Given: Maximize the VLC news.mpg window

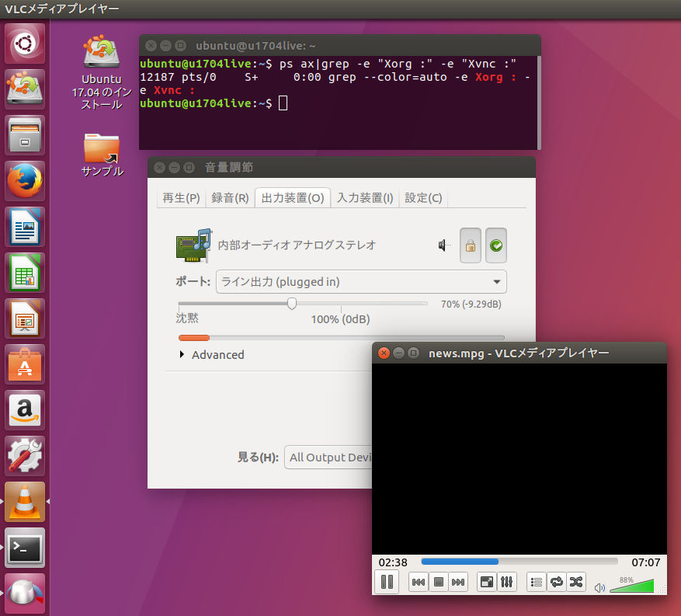Looking at the screenshot, I should (413, 353).
